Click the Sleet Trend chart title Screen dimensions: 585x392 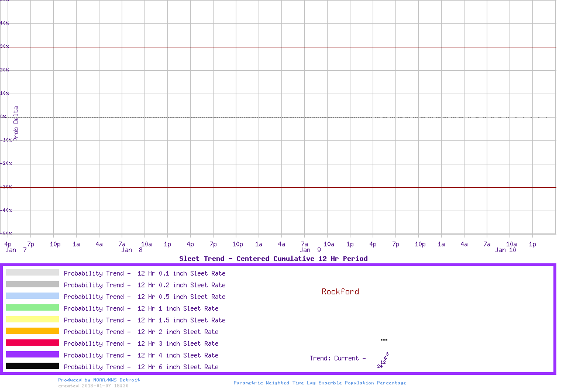pos(273,259)
